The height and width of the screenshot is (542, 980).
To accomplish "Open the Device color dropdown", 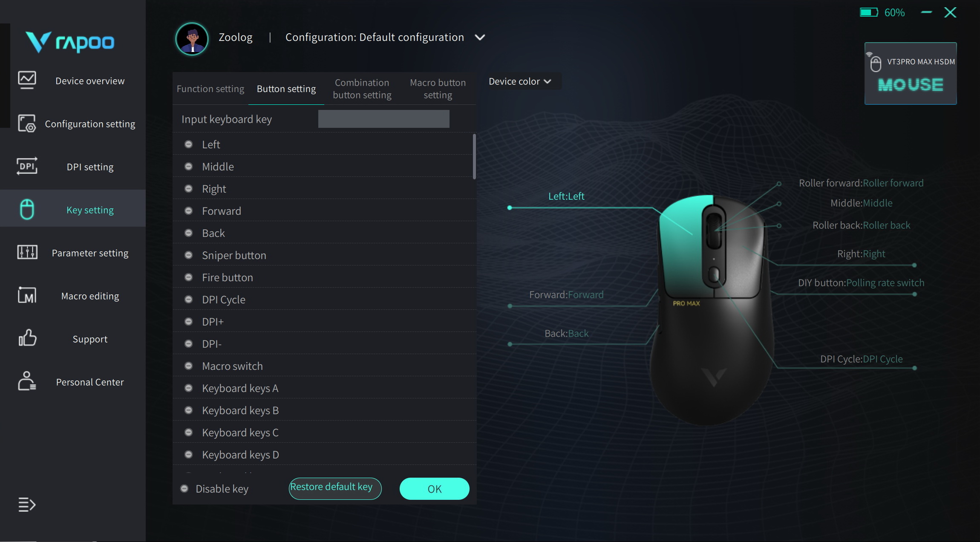I will (519, 81).
